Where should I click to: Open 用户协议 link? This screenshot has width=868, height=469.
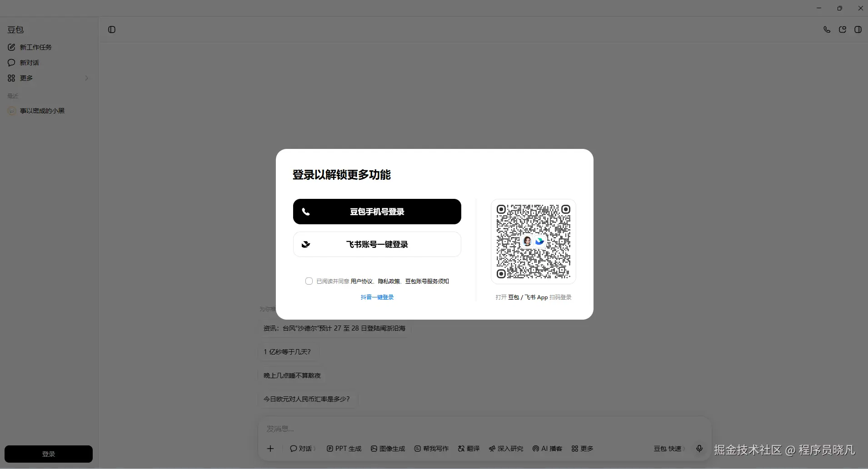362,281
